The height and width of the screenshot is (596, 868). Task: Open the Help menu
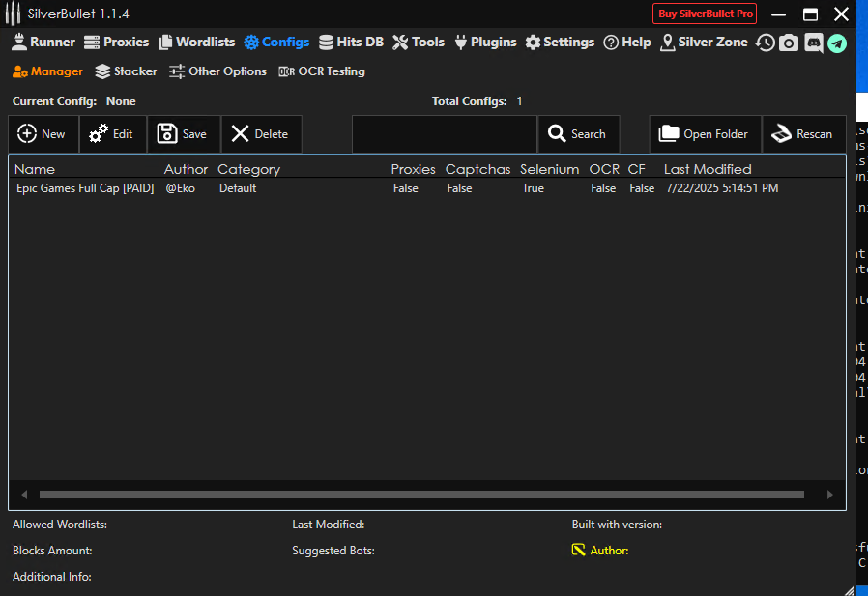pos(627,43)
